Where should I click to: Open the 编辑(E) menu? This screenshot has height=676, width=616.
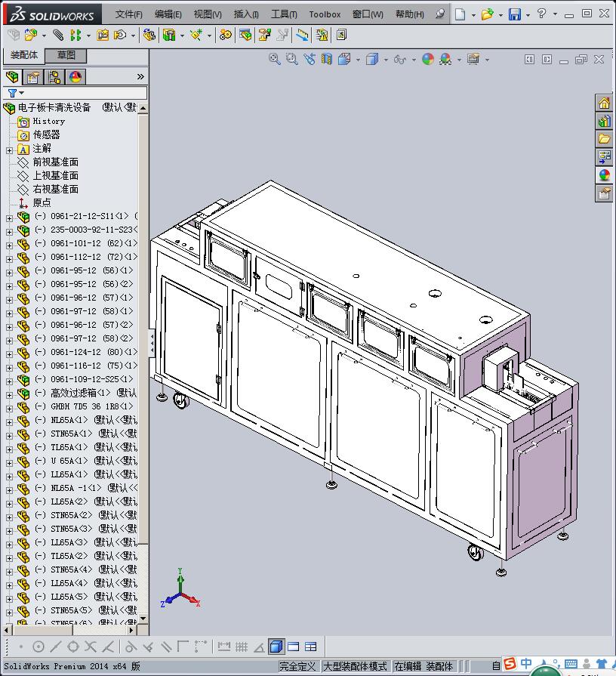point(168,14)
